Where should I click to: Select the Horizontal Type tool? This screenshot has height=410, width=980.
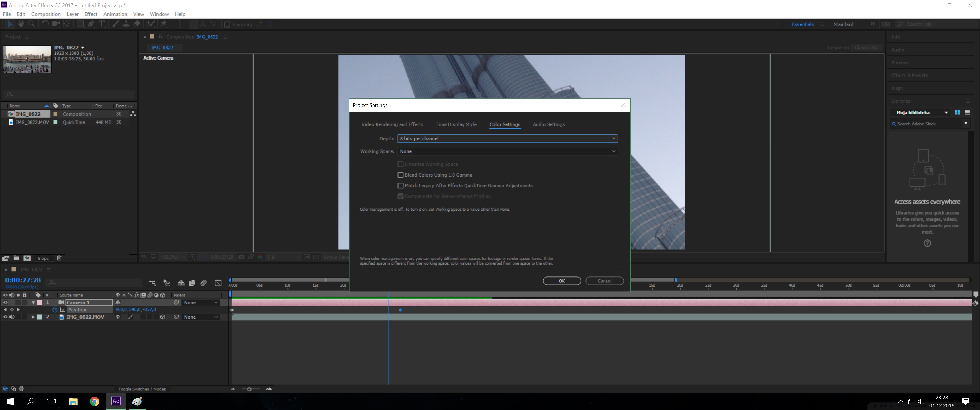coord(102,24)
